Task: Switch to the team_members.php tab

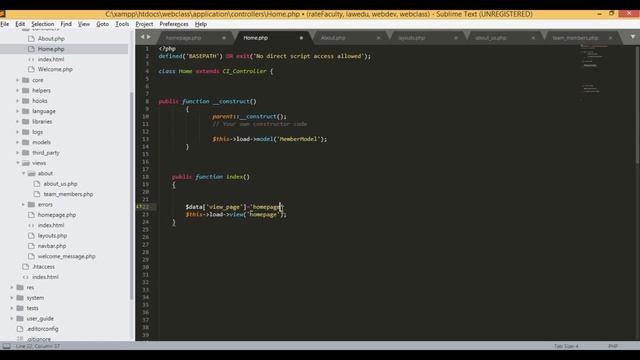Action: pyautogui.click(x=575, y=38)
